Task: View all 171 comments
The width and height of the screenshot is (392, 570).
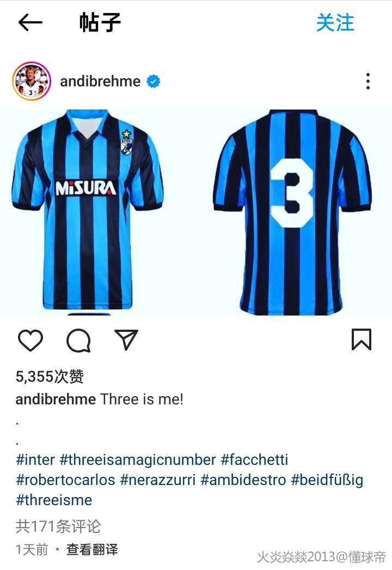Action: click(x=58, y=526)
